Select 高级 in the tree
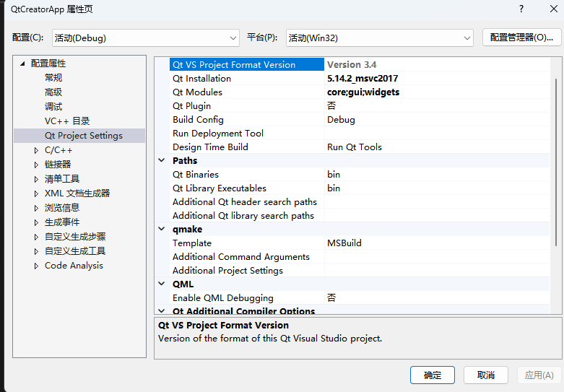Image resolution: width=564 pixels, height=392 pixels. pyautogui.click(x=53, y=92)
